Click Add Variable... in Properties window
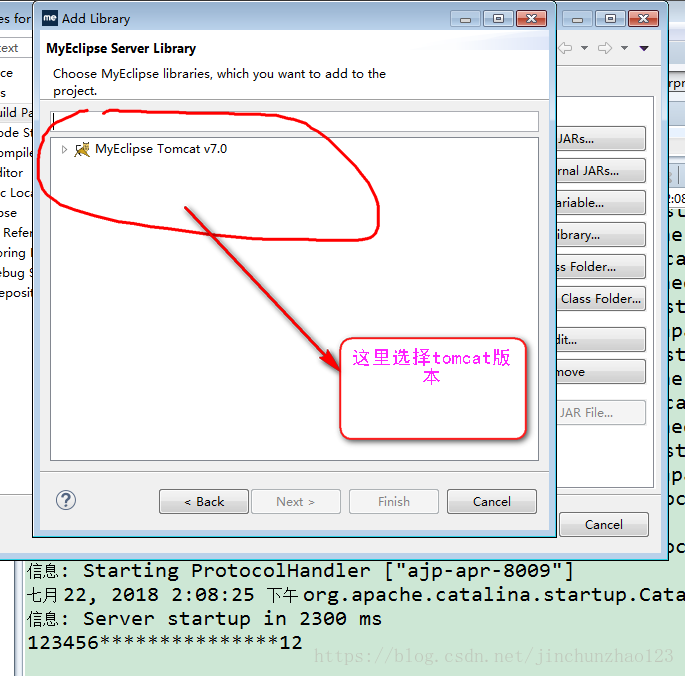 pos(601,203)
